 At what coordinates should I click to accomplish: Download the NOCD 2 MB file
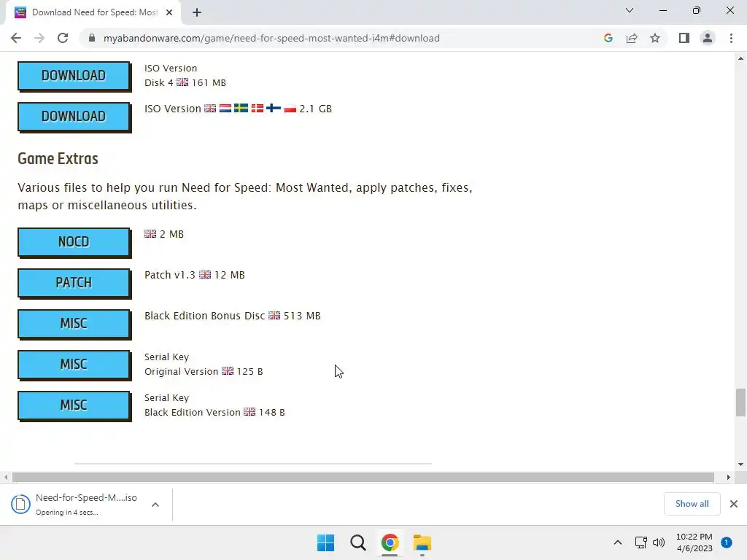pyautogui.click(x=74, y=242)
